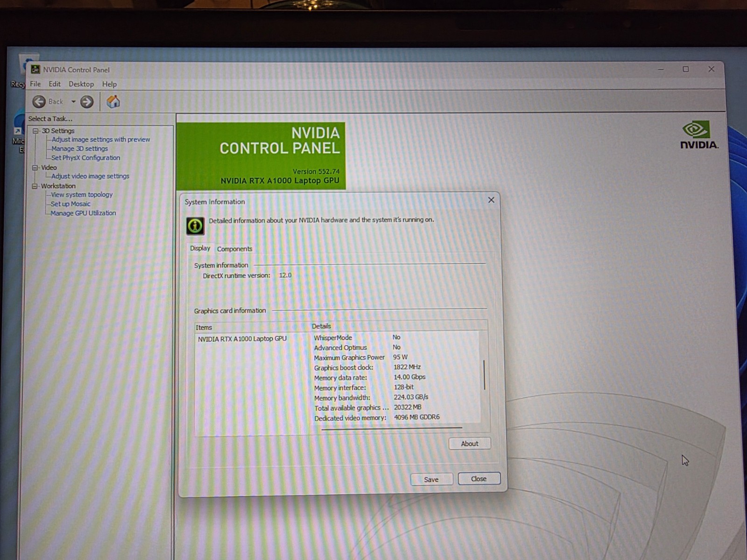Maximize the NVIDIA Control Panel window
Viewport: 747px width, 560px height.
click(x=686, y=69)
